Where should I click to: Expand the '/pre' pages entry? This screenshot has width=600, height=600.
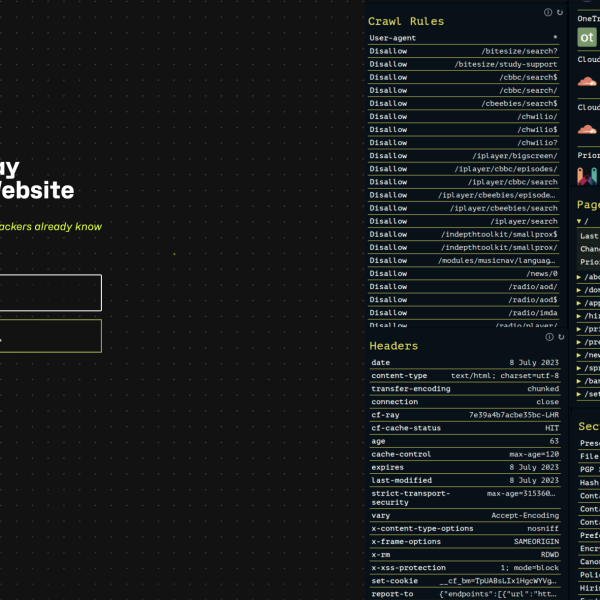tap(579, 342)
